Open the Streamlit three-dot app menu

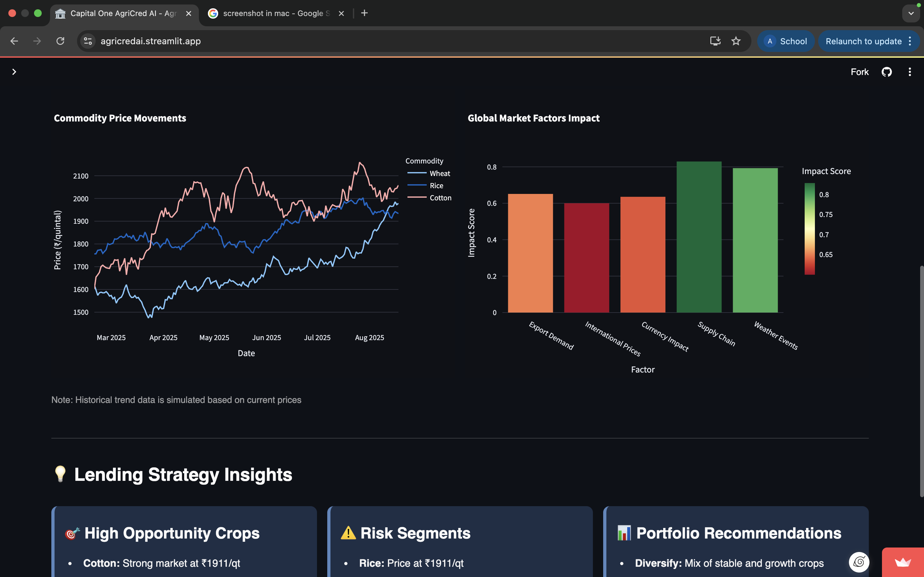tap(910, 72)
